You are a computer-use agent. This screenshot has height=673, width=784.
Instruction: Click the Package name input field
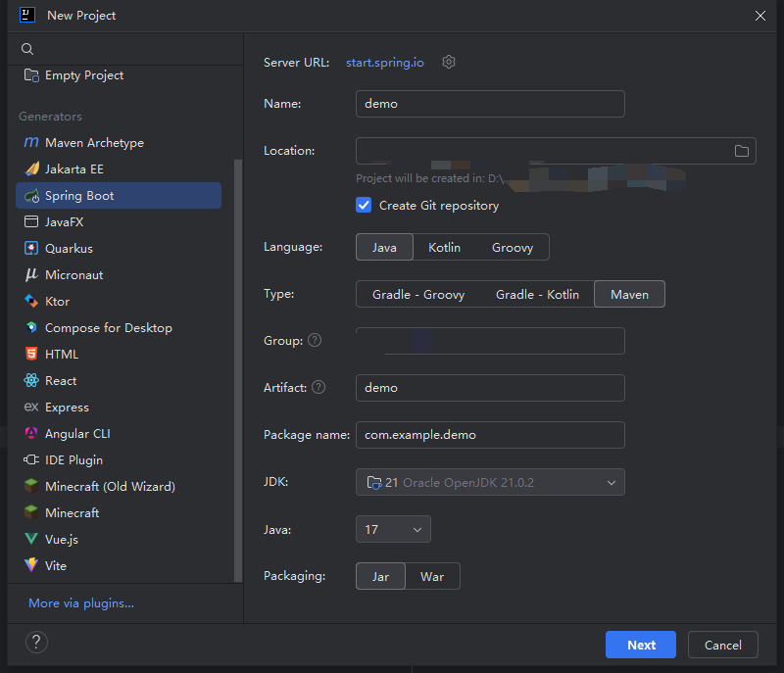click(x=490, y=435)
